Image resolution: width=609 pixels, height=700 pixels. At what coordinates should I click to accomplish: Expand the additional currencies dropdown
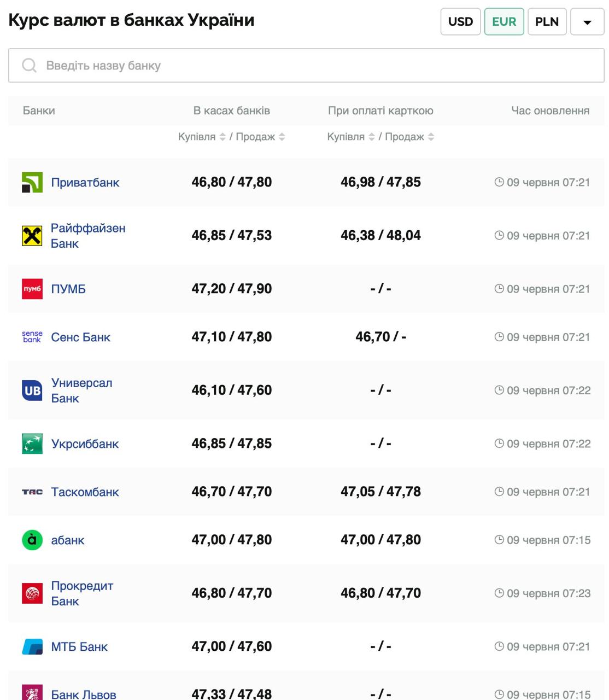pos(587,22)
